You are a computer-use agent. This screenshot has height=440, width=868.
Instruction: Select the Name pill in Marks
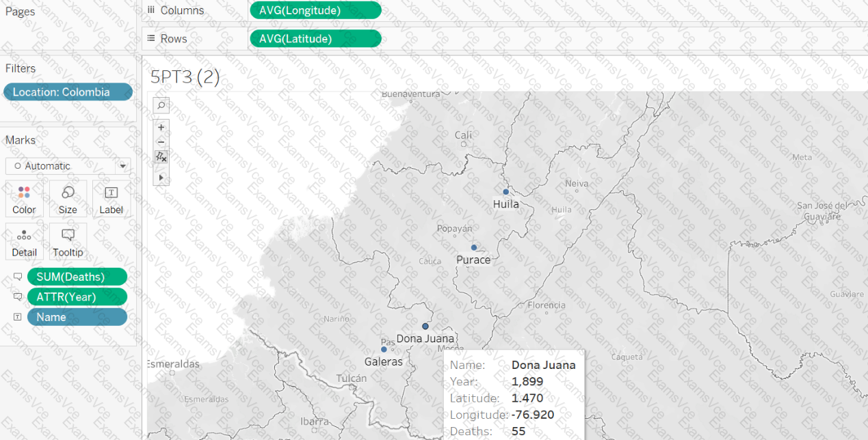click(77, 317)
